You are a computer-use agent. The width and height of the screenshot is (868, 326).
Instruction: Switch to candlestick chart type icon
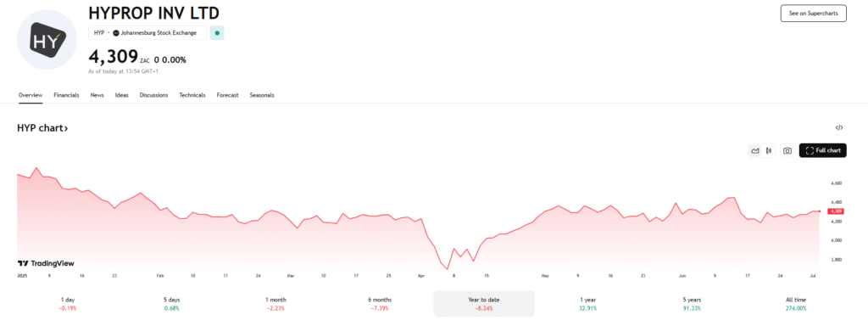(x=770, y=150)
